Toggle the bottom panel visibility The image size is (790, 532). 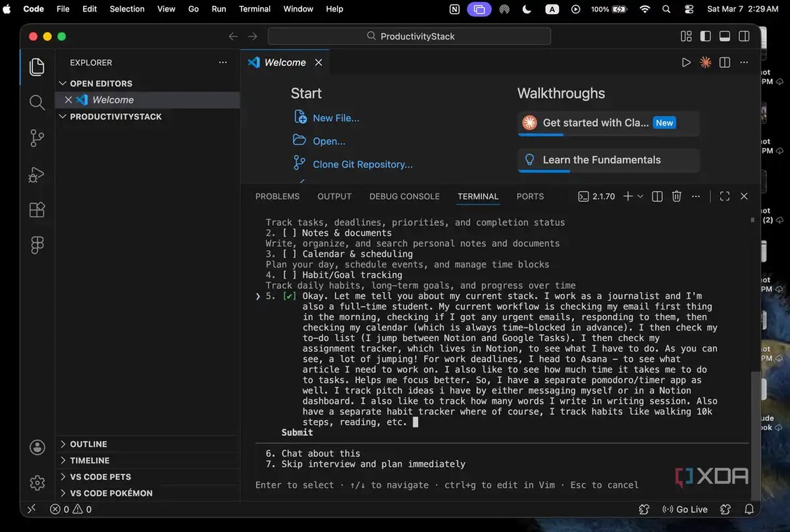click(x=725, y=36)
